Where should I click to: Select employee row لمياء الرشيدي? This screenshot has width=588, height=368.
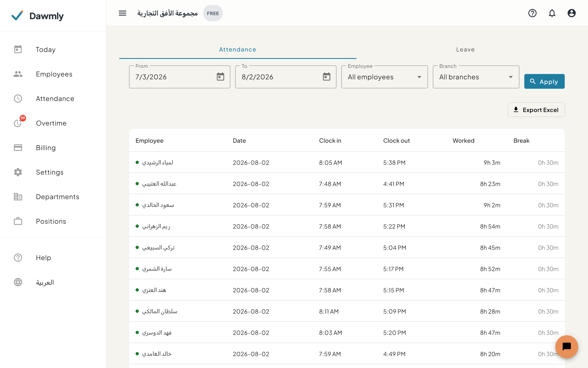(347, 162)
